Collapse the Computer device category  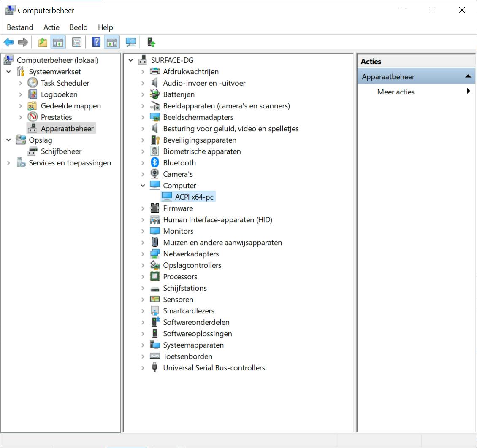(143, 186)
